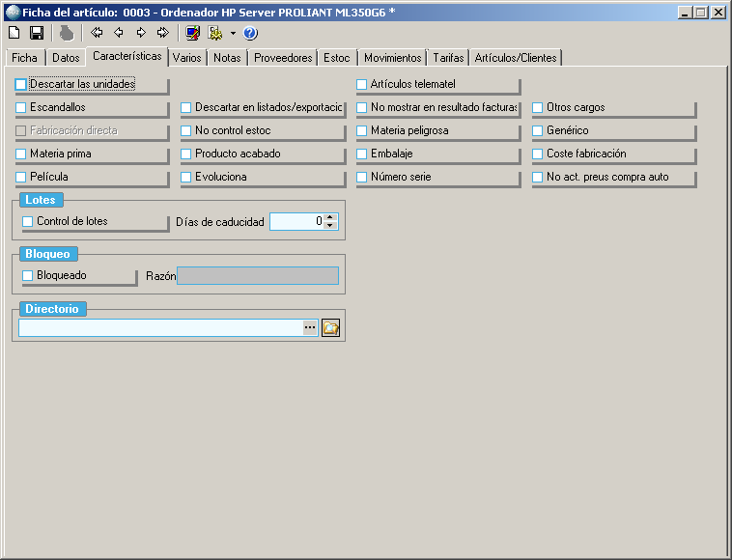
Task: Toggle the Embalaje checkbox
Action: tap(361, 154)
